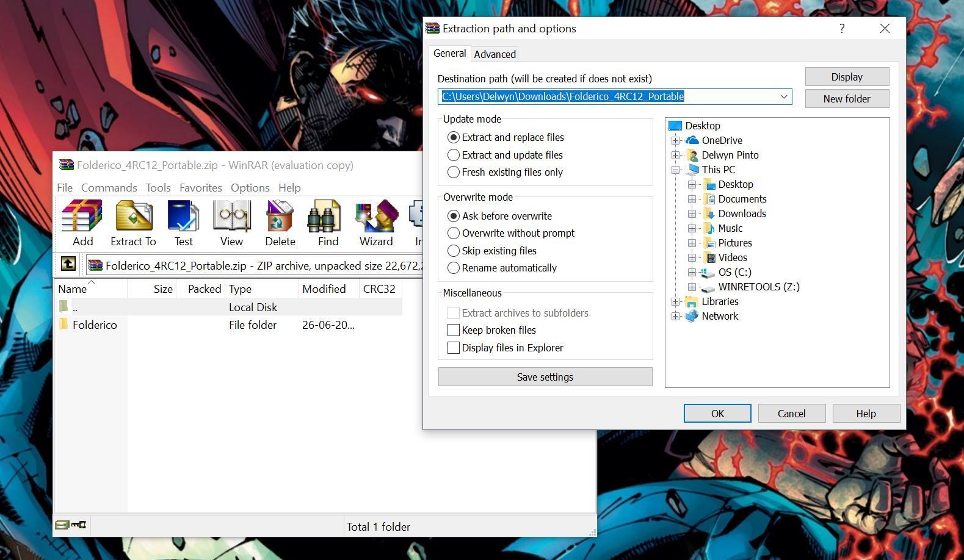Select Ask before overwrite option

click(453, 216)
